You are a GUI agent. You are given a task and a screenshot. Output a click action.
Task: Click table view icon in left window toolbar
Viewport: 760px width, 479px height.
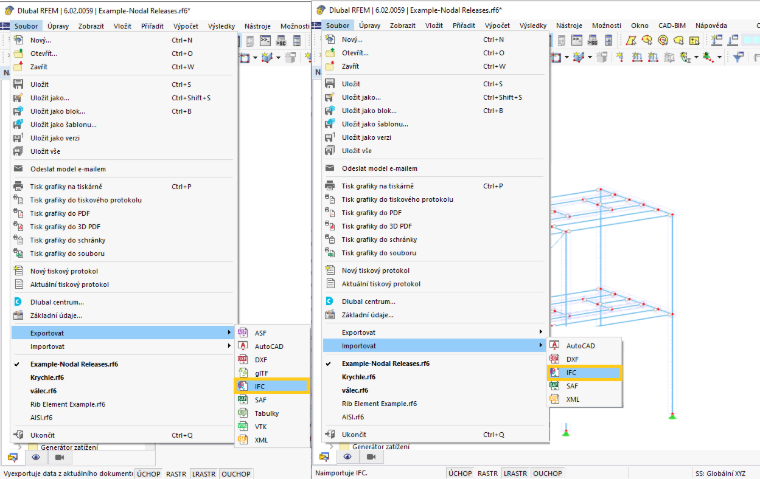tap(297, 40)
